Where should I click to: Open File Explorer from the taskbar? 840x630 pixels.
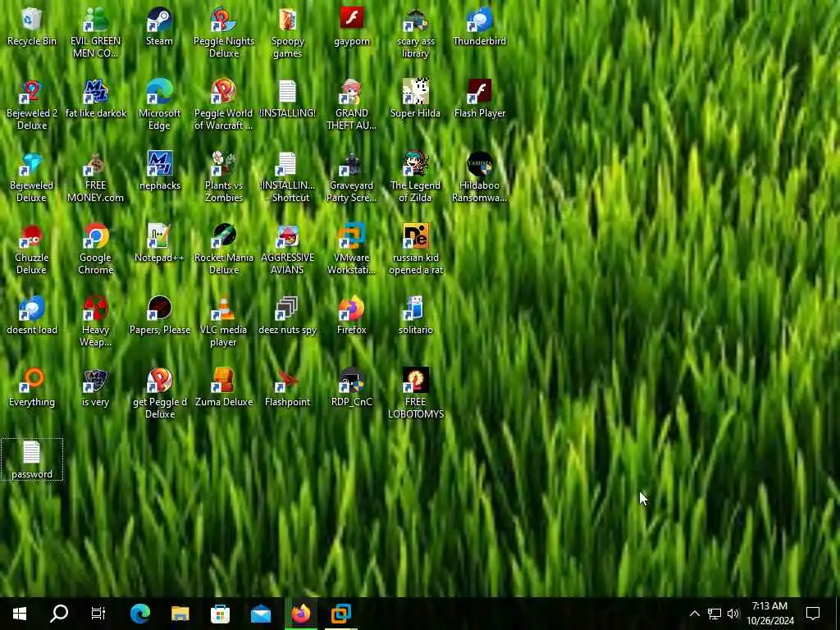coord(180,614)
